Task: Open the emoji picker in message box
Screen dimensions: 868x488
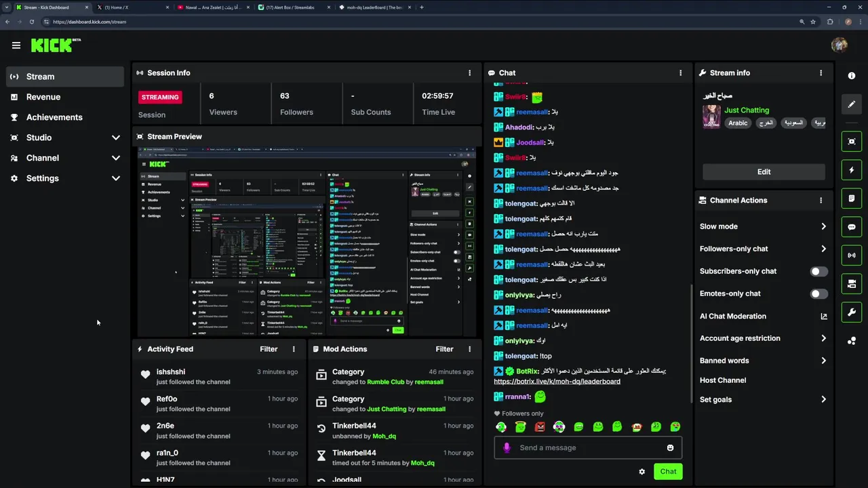Action: click(x=670, y=448)
